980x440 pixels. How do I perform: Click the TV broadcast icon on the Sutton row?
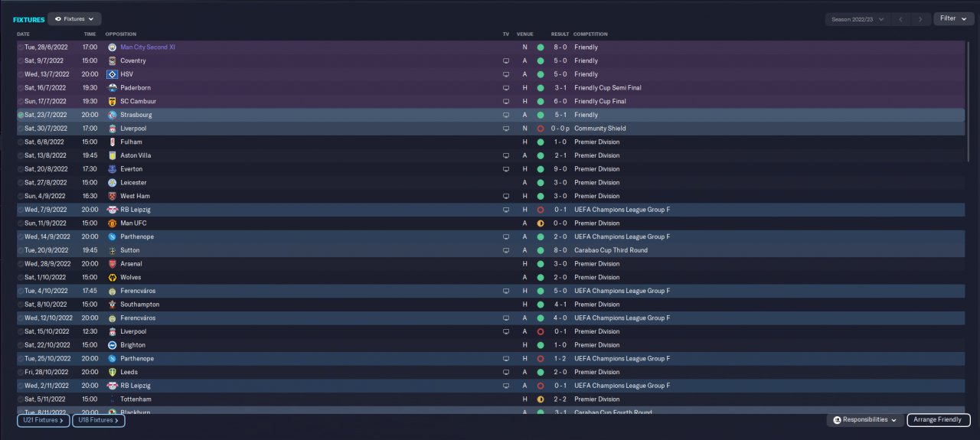point(505,250)
